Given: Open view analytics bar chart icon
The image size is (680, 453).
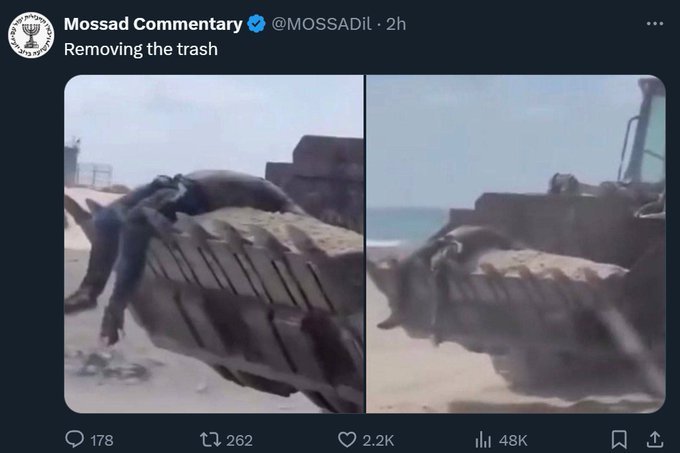Looking at the screenshot, I should [483, 440].
